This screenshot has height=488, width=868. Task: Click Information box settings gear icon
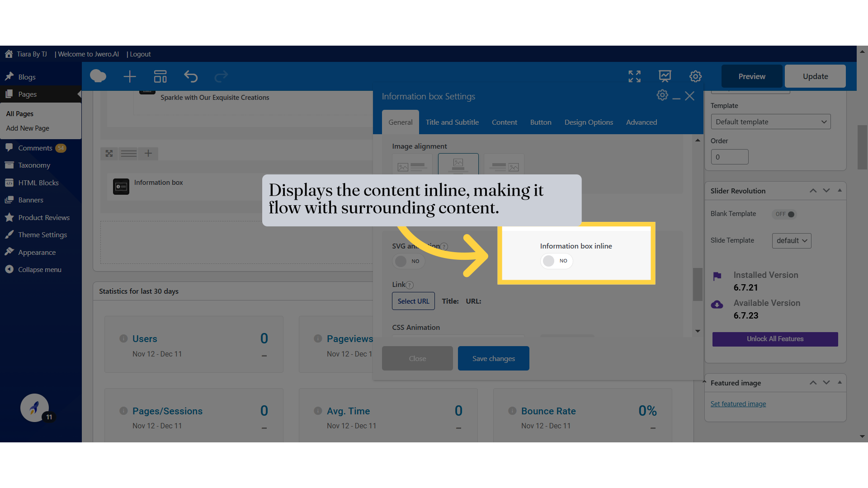pos(662,95)
